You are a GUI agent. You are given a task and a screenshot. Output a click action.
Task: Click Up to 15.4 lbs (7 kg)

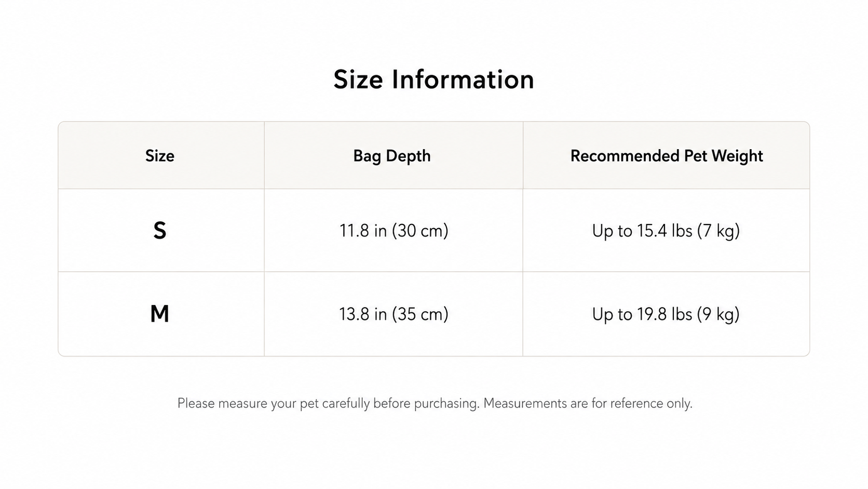point(666,230)
